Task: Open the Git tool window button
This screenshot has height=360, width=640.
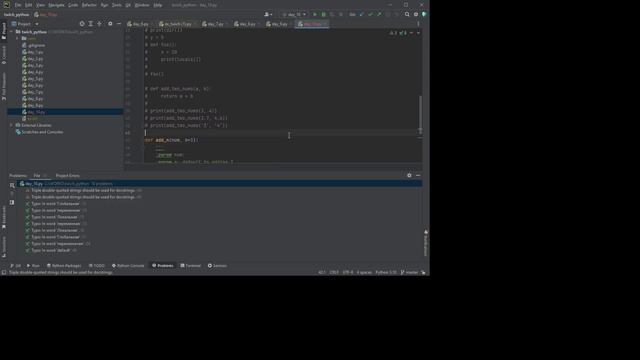Action: [x=16, y=266]
